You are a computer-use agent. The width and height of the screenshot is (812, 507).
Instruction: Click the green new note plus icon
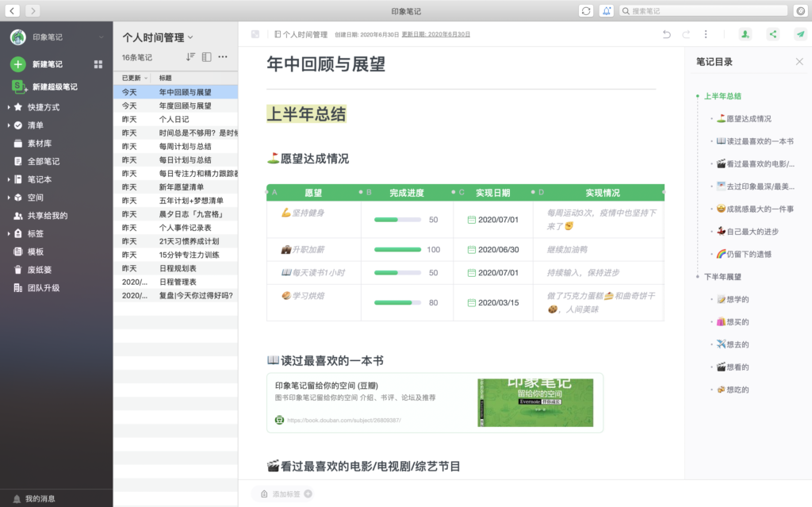pyautogui.click(x=17, y=64)
